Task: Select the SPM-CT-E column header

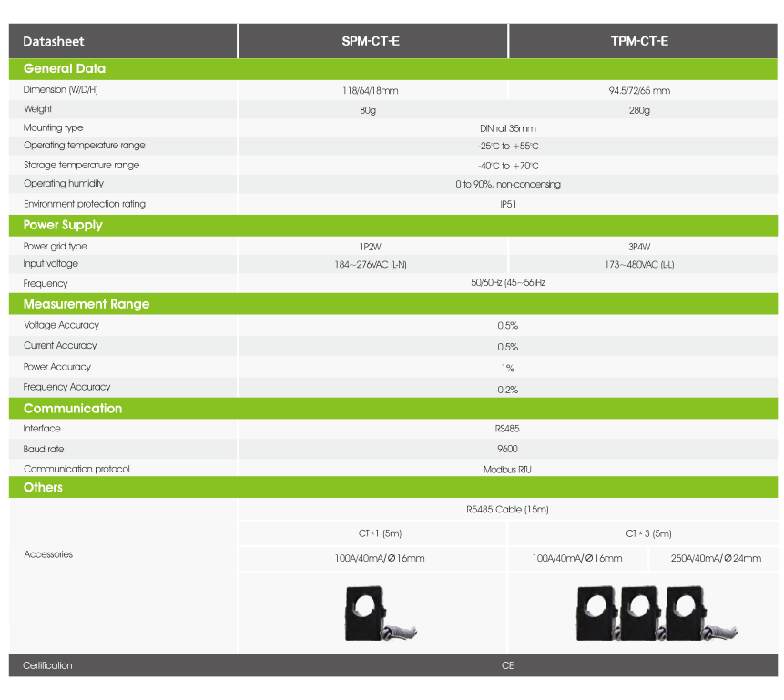Action: (x=372, y=41)
